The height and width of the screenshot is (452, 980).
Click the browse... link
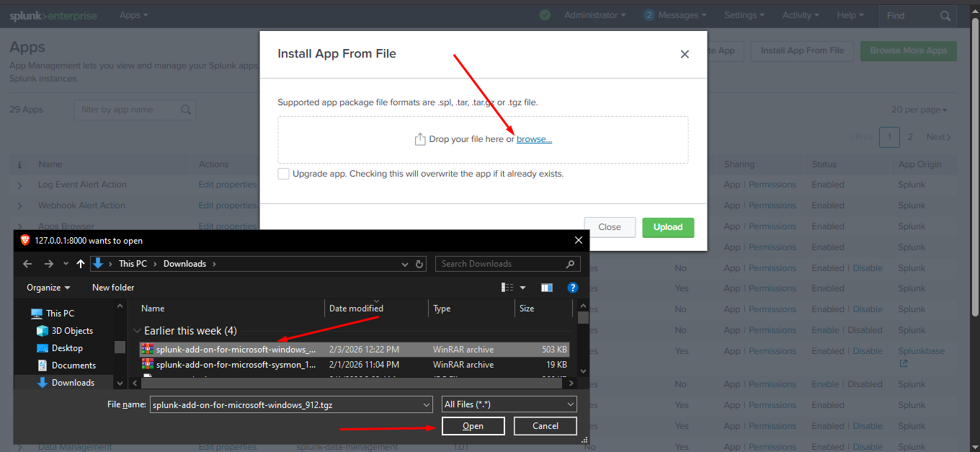(534, 139)
